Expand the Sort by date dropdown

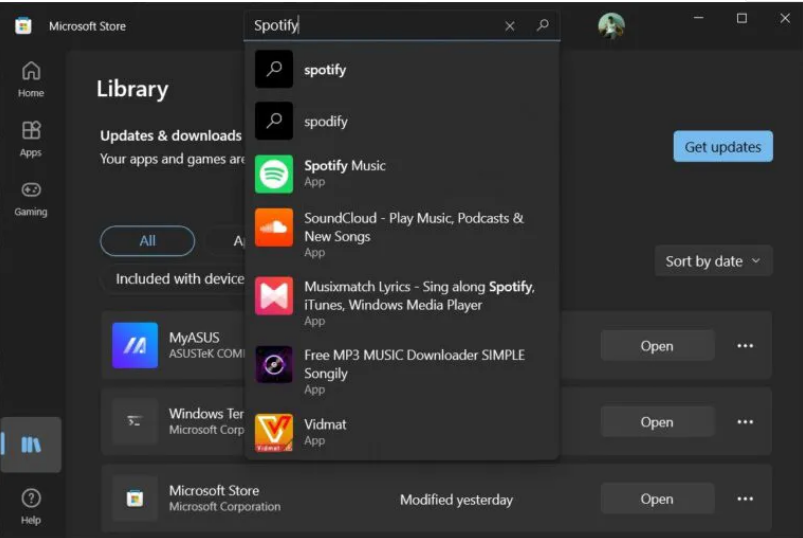click(x=713, y=261)
